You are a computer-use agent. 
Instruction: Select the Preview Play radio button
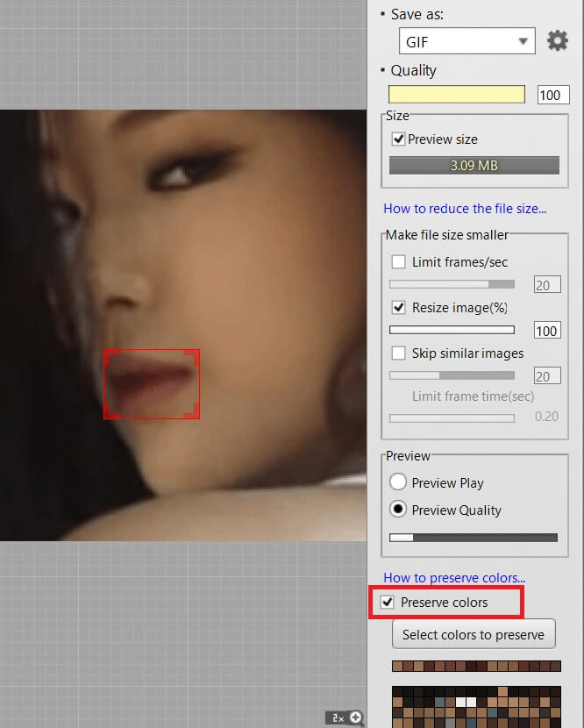click(398, 482)
